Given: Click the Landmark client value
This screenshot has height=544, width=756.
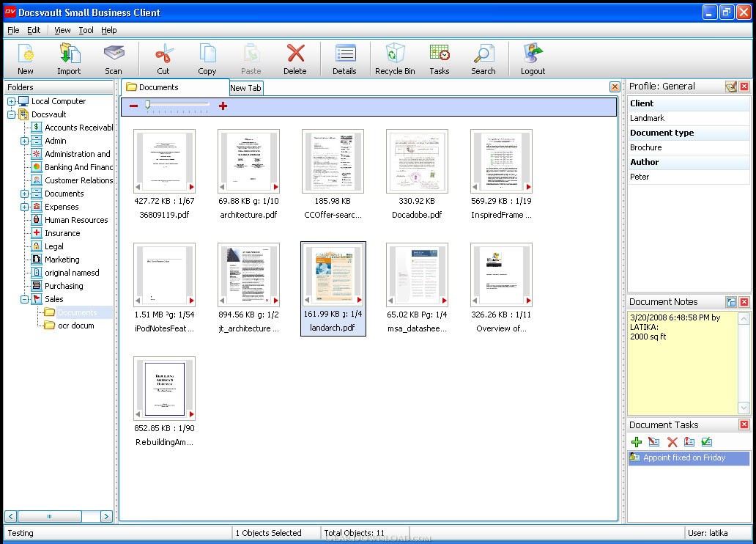Looking at the screenshot, I should (x=647, y=118).
